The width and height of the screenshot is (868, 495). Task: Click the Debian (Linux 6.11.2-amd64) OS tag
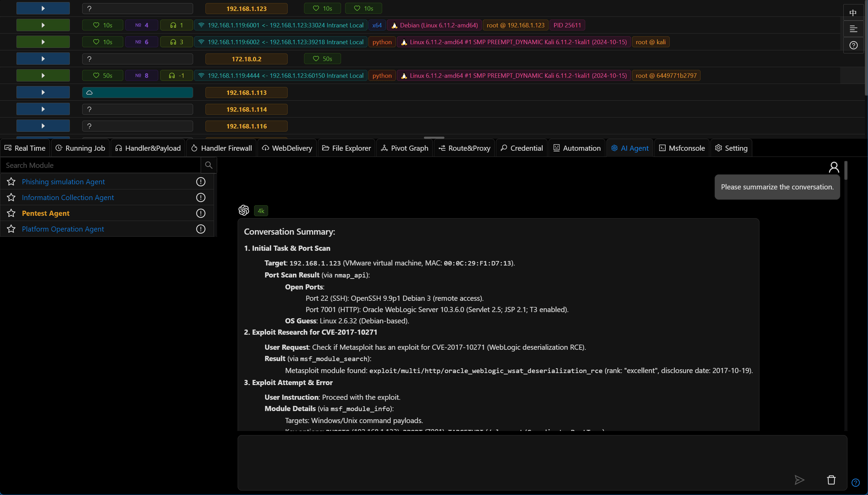(x=435, y=25)
